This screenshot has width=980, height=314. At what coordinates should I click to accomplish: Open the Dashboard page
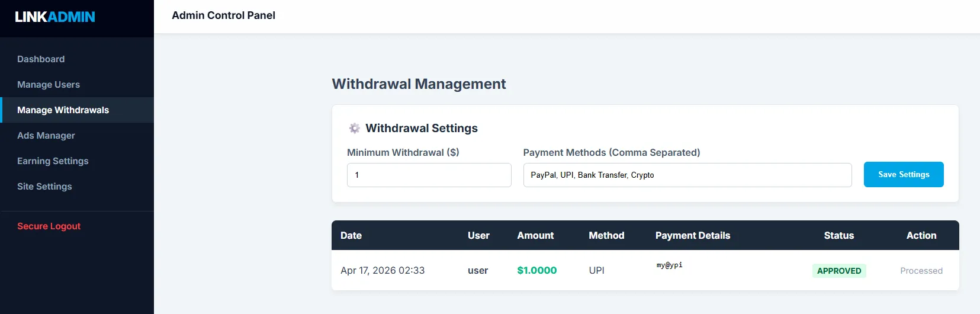coord(41,59)
